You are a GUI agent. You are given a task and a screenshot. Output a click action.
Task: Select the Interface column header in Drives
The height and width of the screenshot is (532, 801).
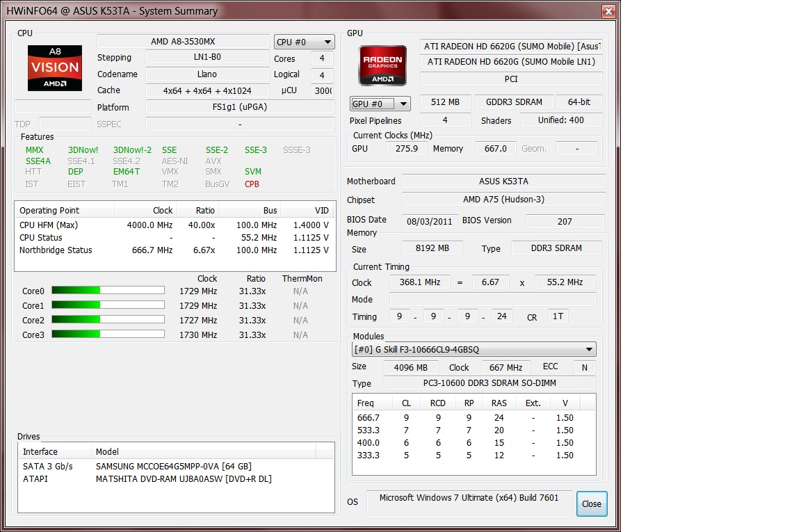click(55, 452)
